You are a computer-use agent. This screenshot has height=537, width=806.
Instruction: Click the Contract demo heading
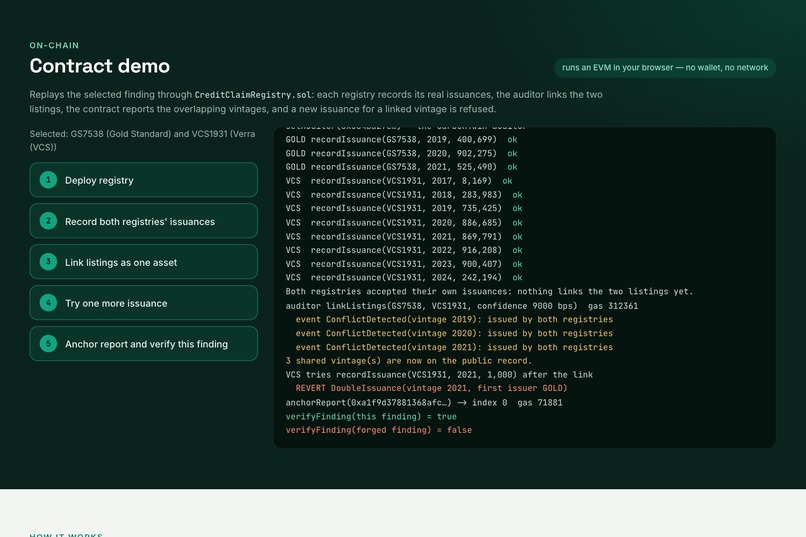click(x=100, y=66)
